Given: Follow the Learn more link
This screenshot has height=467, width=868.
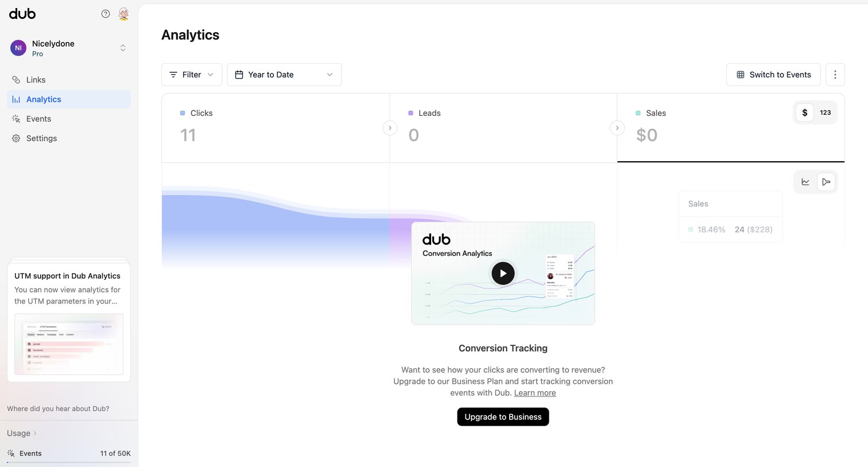Looking at the screenshot, I should (x=535, y=393).
